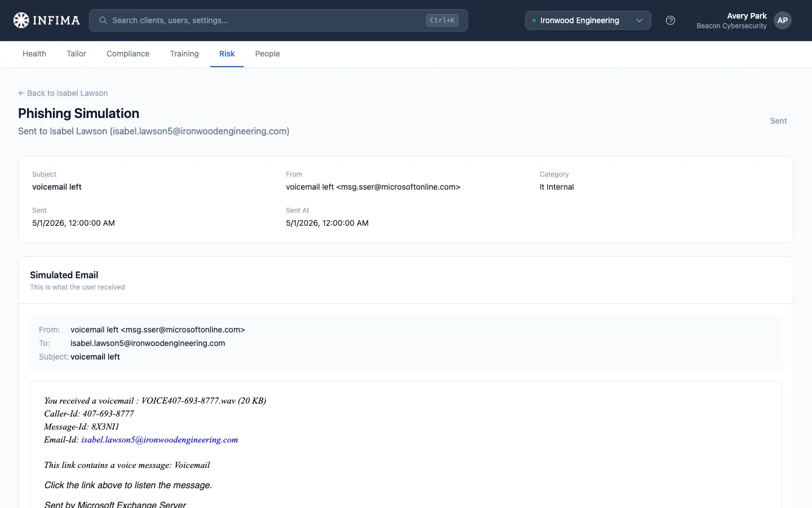812x508 pixels.
Task: Click the From line in email header
Action: click(158, 330)
